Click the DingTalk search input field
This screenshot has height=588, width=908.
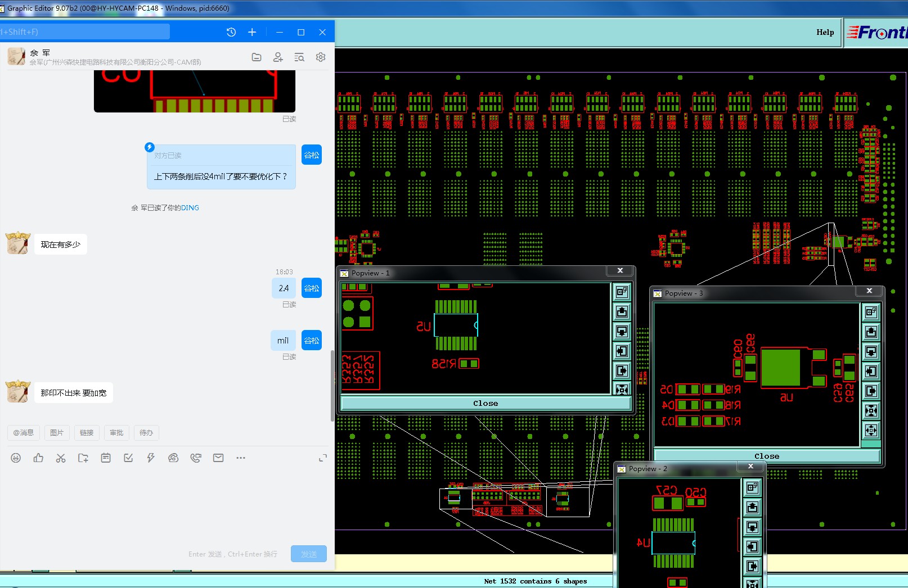(x=84, y=32)
